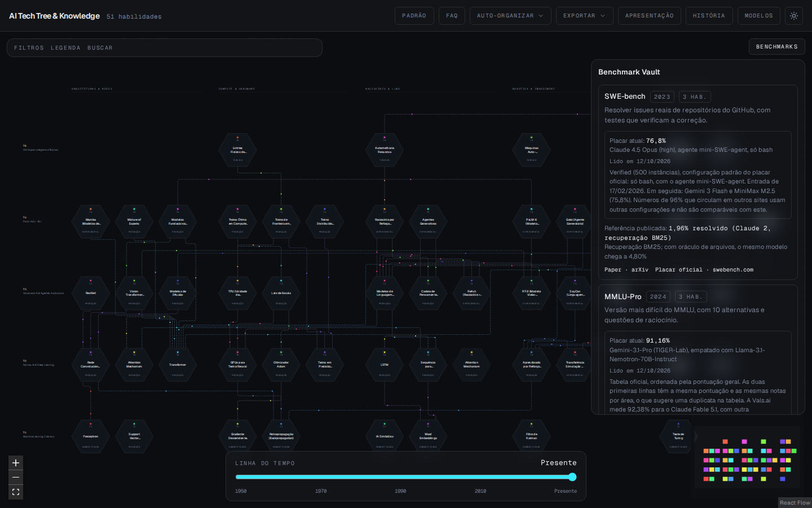The width and height of the screenshot is (812, 508).
Task: Open the Word Embeddings node
Action: (x=428, y=437)
